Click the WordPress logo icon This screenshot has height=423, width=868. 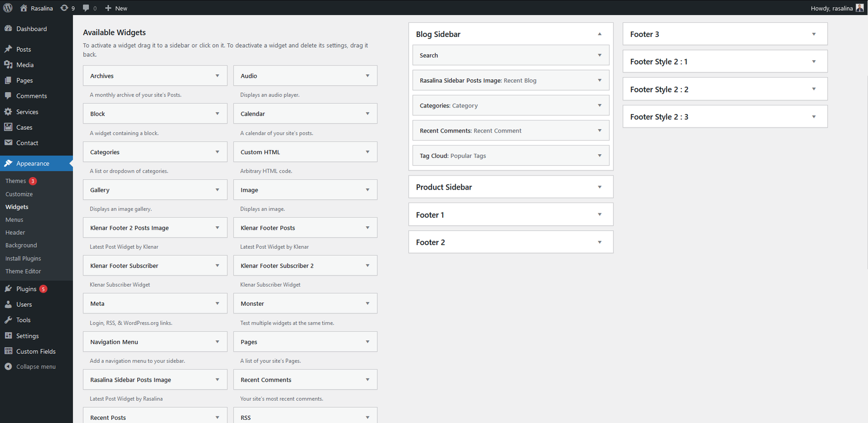point(8,8)
